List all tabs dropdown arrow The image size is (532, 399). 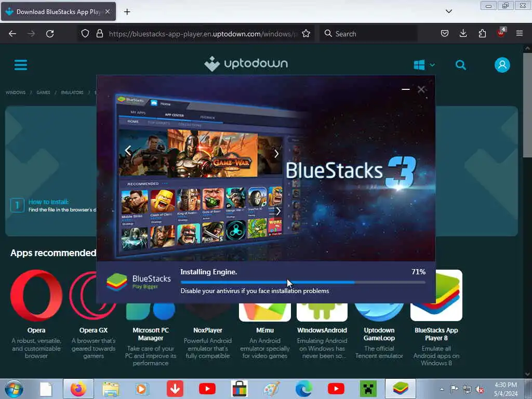coord(449,11)
